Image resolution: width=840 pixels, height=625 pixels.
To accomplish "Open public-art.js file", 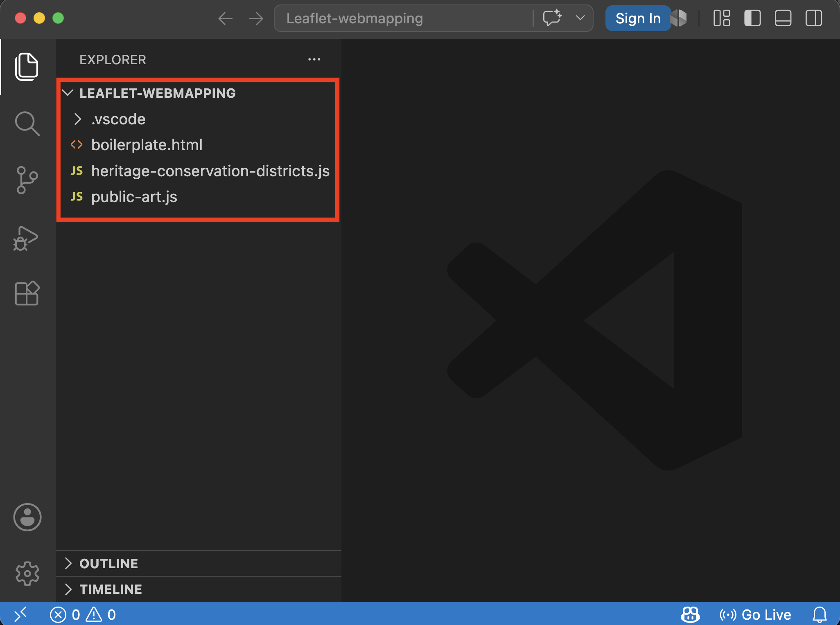I will point(198,197).
